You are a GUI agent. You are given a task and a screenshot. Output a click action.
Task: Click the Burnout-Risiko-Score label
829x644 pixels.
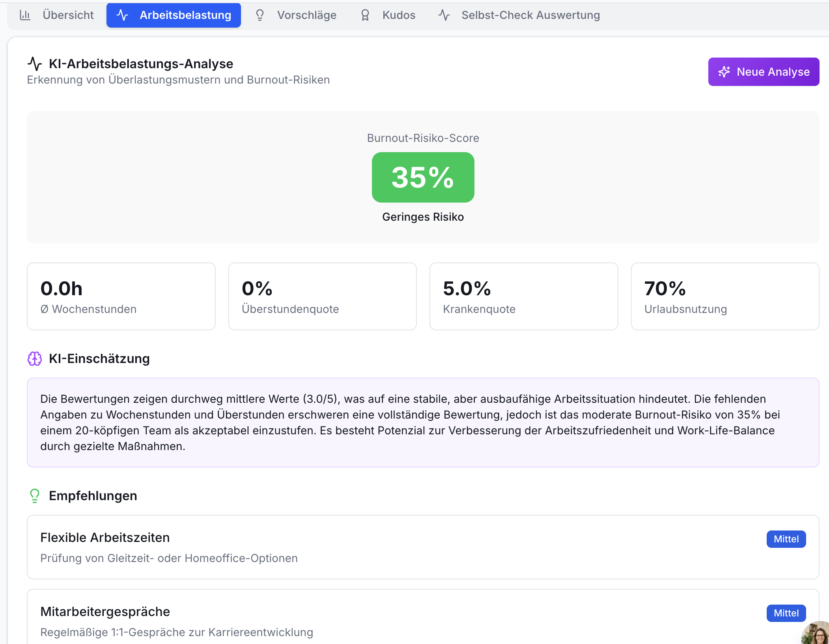(x=423, y=138)
